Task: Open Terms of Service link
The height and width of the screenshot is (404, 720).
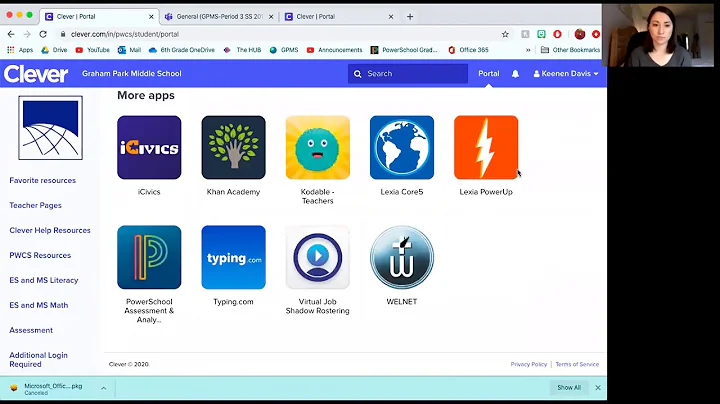Action: pos(577,364)
